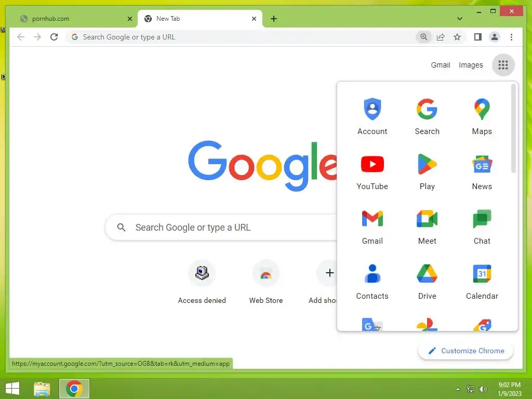The width and height of the screenshot is (532, 399).
Task: Click Chrome icon on taskbar
Action: pyautogui.click(x=74, y=389)
